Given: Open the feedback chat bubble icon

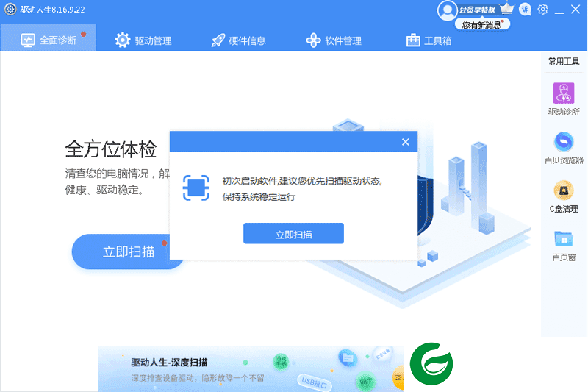Looking at the screenshot, I should click(525, 10).
